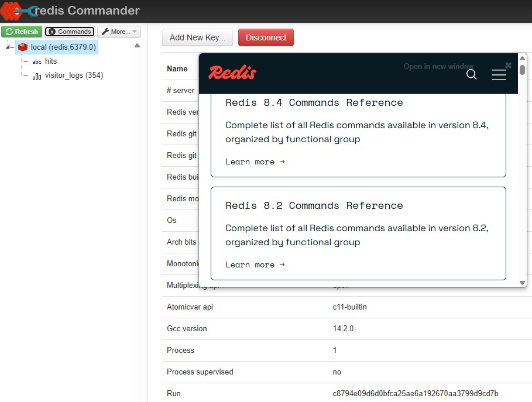Click the Redis logo in the popup
532x402 pixels.
point(232,72)
